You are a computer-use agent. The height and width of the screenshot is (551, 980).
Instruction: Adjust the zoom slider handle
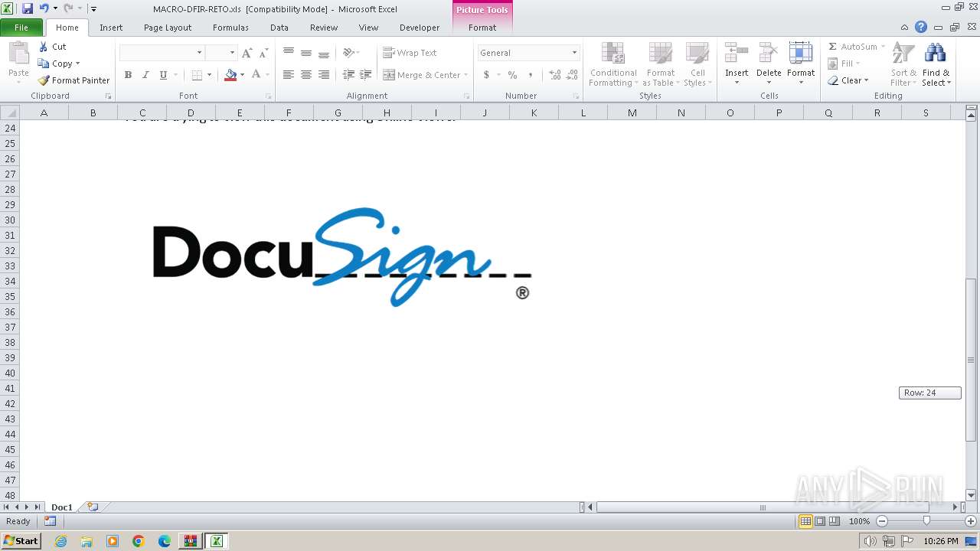click(x=926, y=521)
